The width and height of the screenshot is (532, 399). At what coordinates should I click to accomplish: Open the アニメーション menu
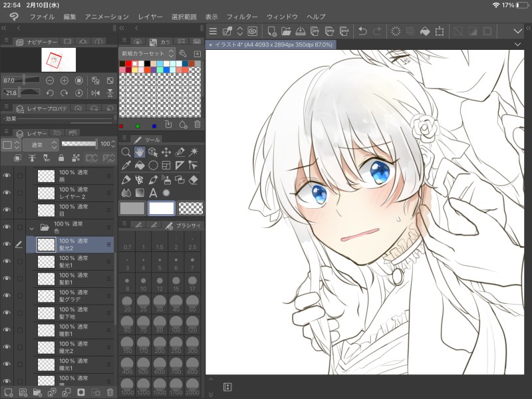[x=107, y=17]
